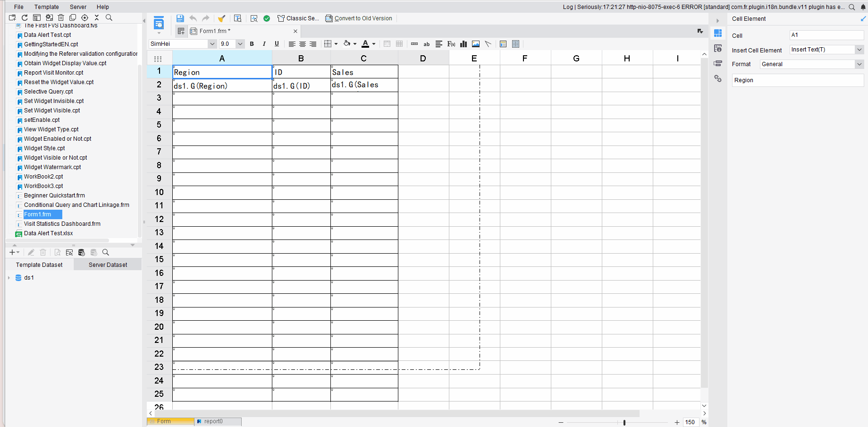Click the Insert Chart bar icon
The image size is (868, 427).
[x=463, y=44]
